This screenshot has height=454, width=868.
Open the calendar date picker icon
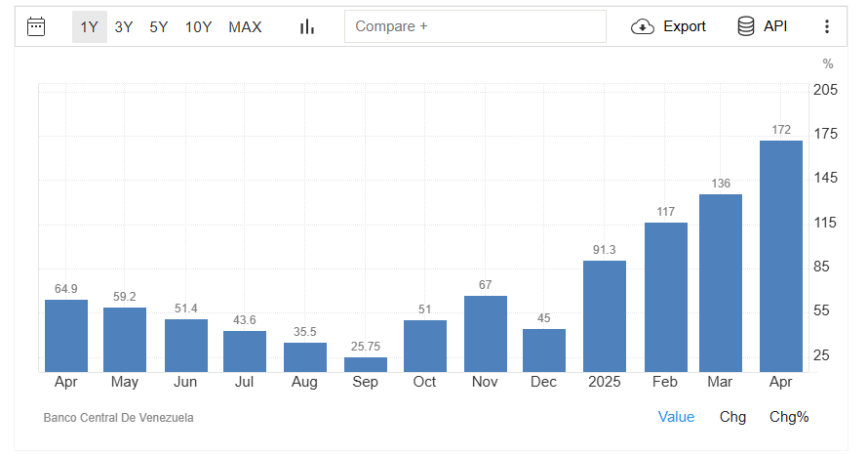(36, 26)
